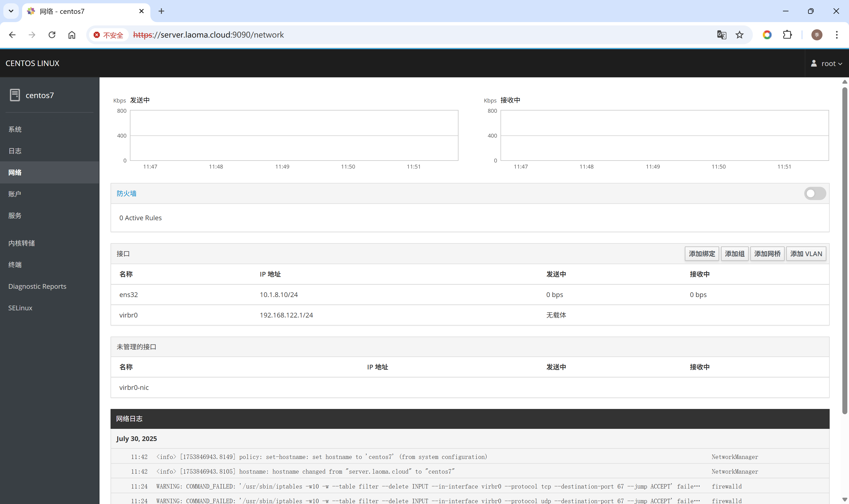Click the 添加网桥 add bridge button
The image size is (849, 504).
(767, 254)
